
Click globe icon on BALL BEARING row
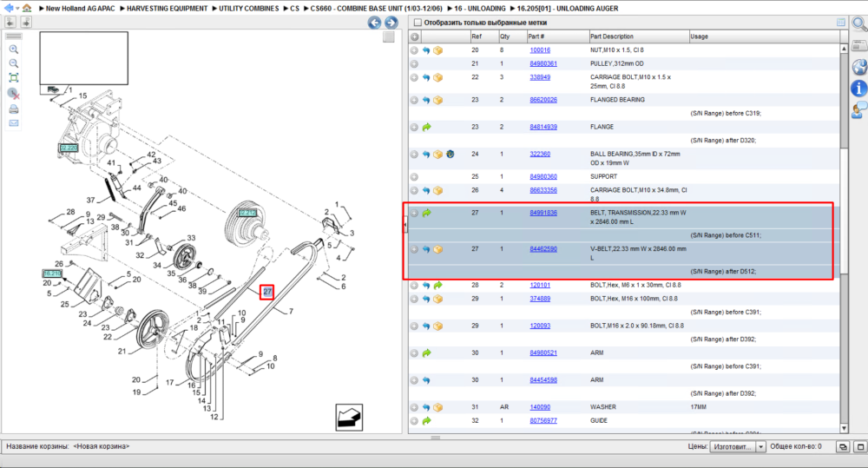[450, 155]
